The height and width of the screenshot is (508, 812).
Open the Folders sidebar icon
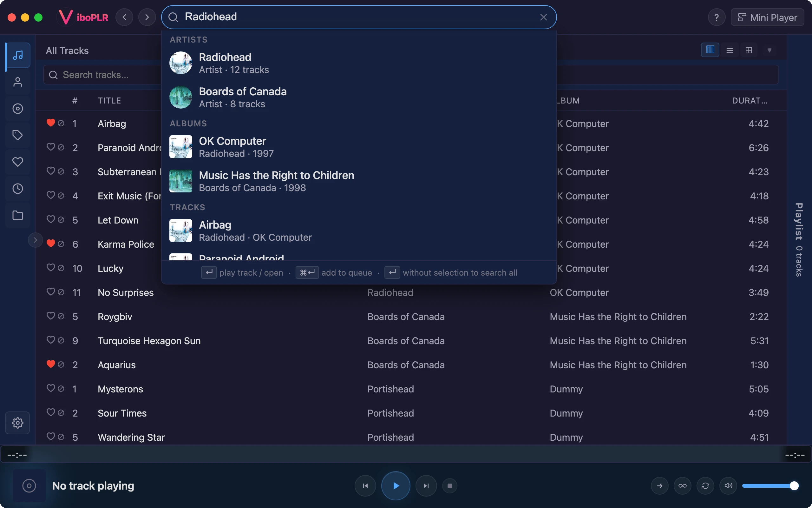(18, 215)
